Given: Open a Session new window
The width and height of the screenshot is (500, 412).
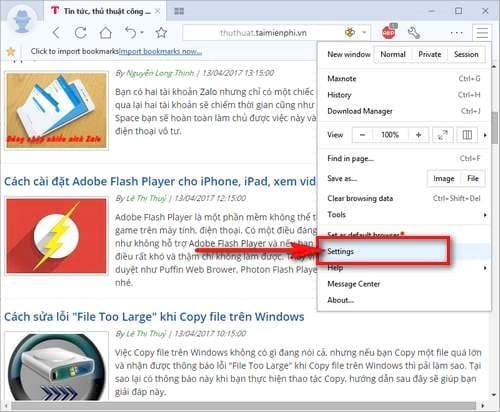Looking at the screenshot, I should (x=466, y=54).
